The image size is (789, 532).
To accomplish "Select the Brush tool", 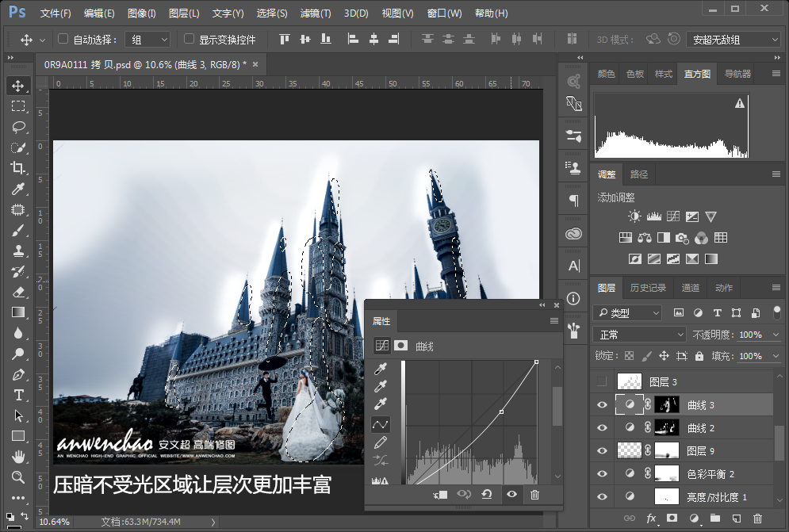I will [x=18, y=231].
